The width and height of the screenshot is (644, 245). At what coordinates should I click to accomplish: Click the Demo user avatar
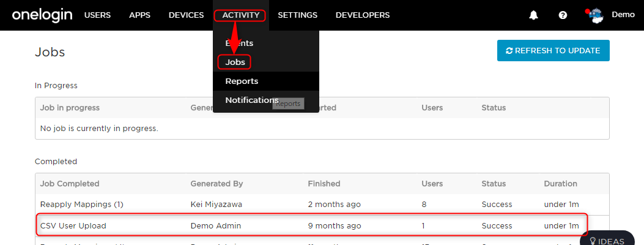coord(596,16)
